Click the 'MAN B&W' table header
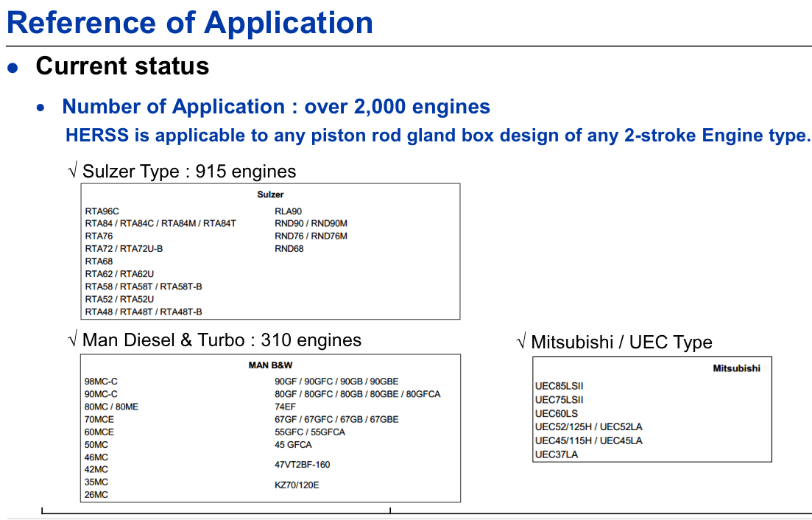The height and width of the screenshot is (520, 812). 270,365
